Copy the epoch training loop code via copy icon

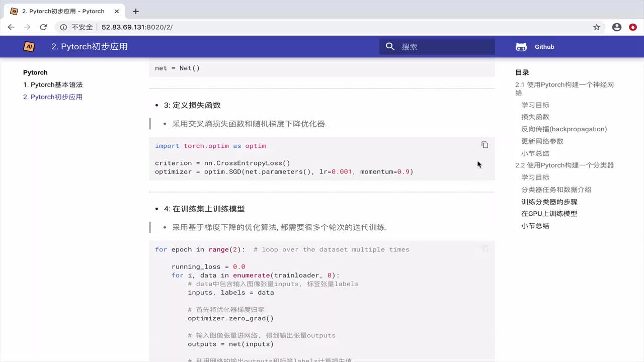pyautogui.click(x=485, y=248)
